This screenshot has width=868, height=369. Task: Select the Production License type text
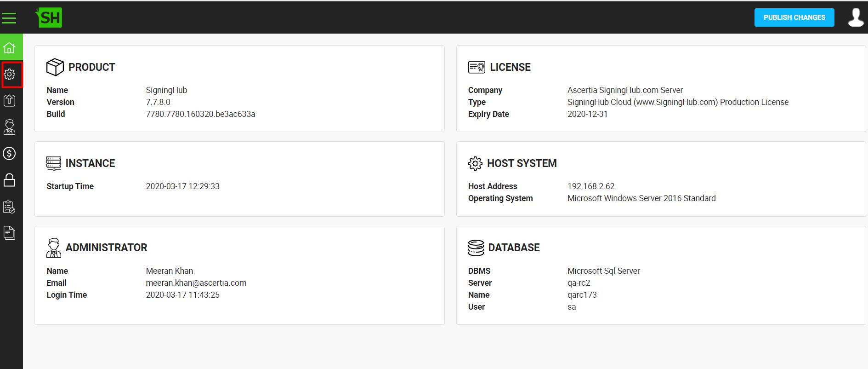pos(678,102)
